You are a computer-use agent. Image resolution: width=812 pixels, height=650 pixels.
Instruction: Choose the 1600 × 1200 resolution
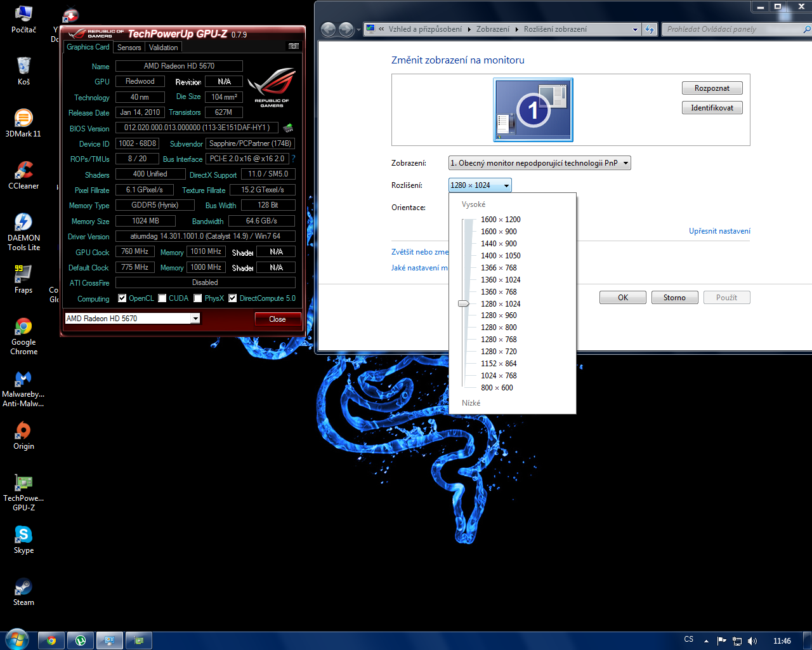pos(501,220)
